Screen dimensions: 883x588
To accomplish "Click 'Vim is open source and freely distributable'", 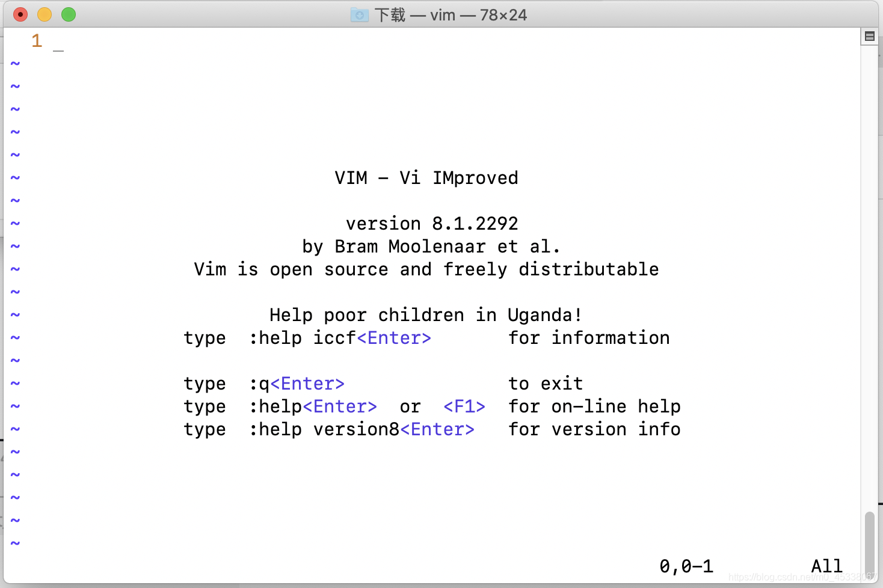I will pos(426,269).
